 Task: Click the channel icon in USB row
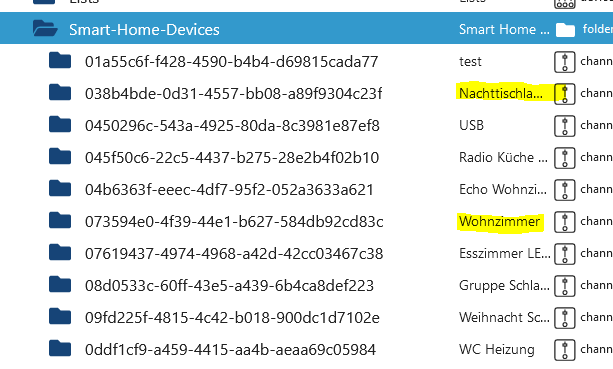[x=565, y=126]
